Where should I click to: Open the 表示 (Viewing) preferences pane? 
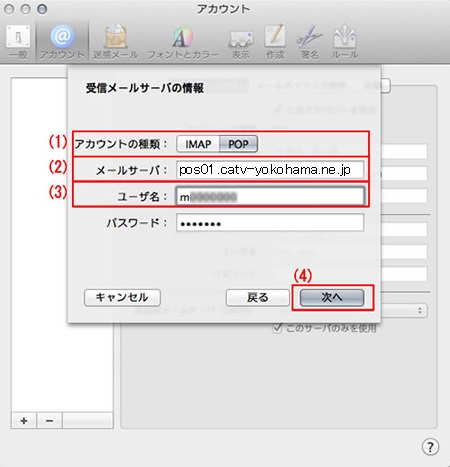241,45
